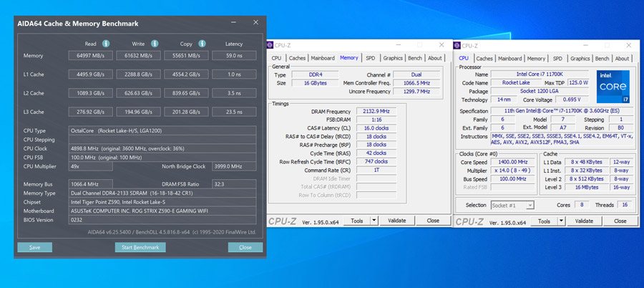Click Command Rate value 1T

(376, 170)
